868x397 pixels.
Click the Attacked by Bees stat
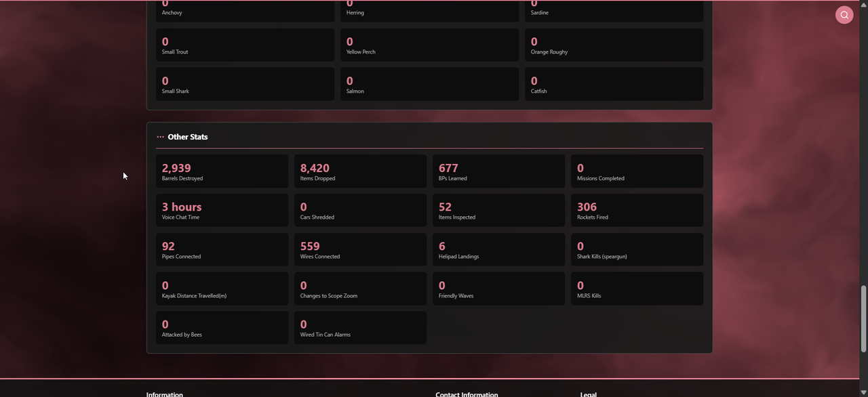point(222,328)
